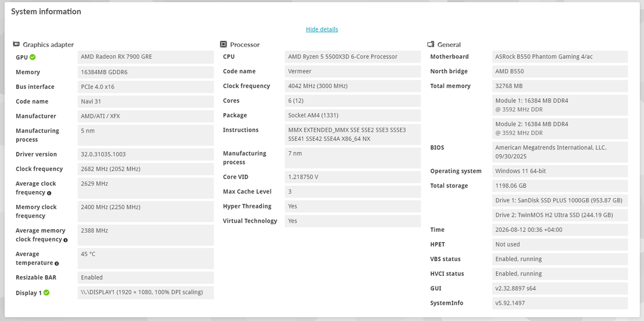The image size is (644, 321).
Task: Click the Socket AM4 (1331) package value
Action: (353, 115)
